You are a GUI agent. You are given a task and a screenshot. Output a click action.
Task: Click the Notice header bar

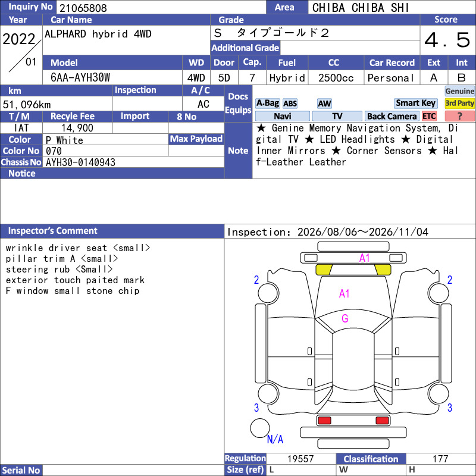(112, 173)
